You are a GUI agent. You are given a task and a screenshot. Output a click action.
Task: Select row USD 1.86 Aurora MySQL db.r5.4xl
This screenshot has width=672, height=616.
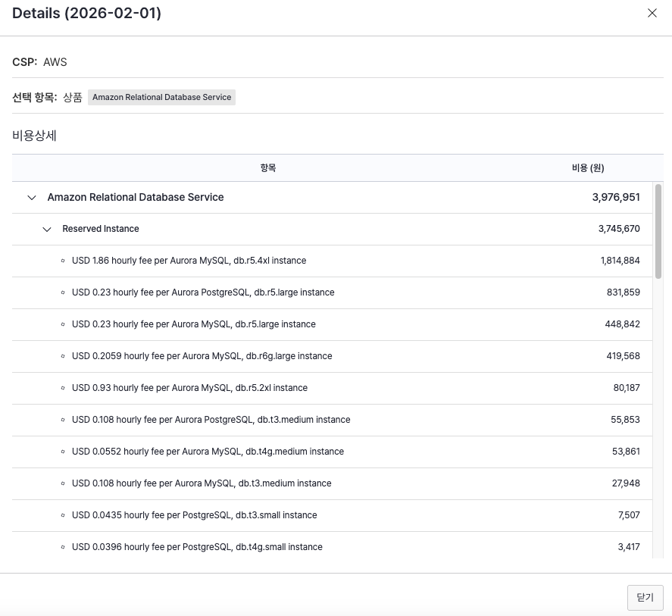pyautogui.click(x=332, y=261)
